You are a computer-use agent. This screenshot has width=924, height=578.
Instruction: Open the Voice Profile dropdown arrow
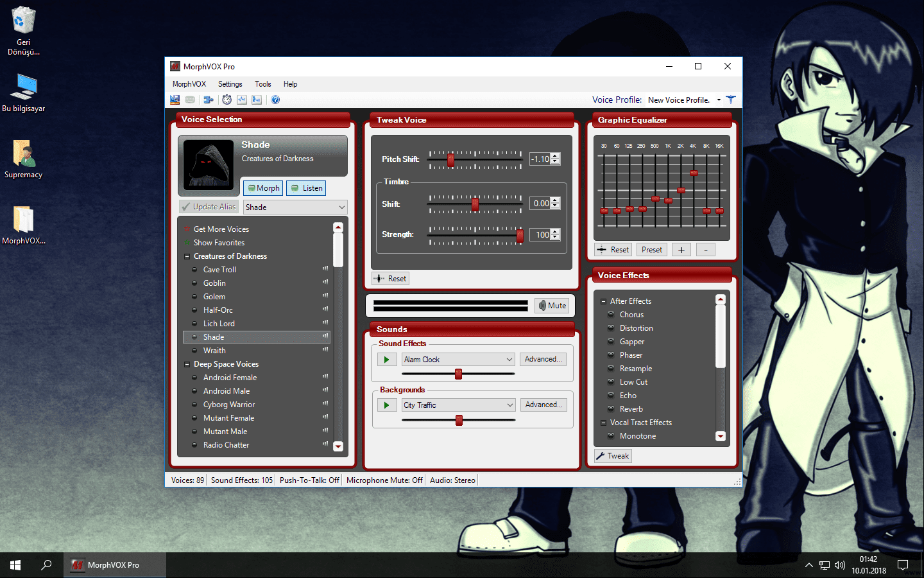coord(719,100)
